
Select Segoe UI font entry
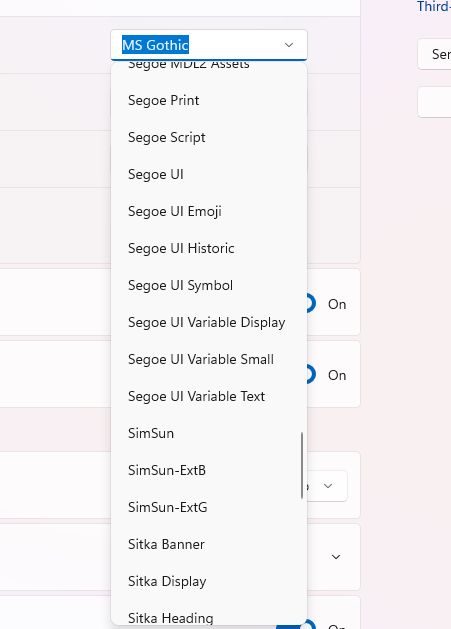click(x=209, y=174)
